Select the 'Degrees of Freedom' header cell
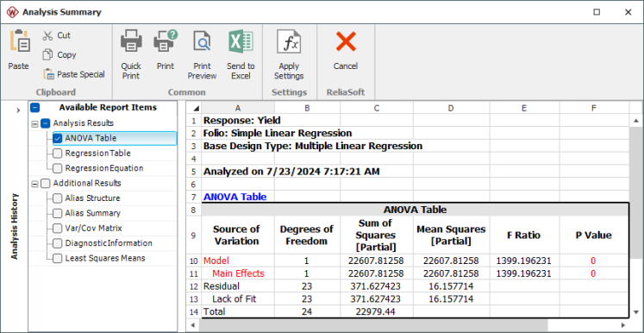Image resolution: width=644 pixels, height=333 pixels. (307, 236)
